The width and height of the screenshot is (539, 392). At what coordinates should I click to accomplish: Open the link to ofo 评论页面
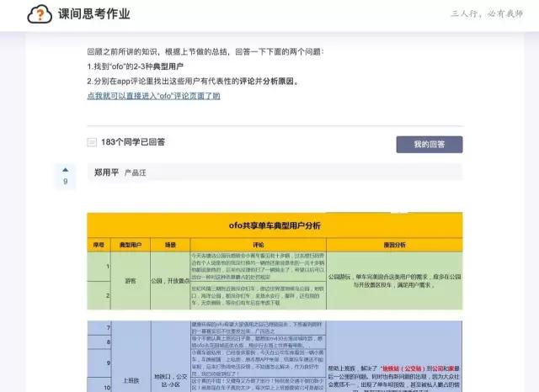point(153,96)
